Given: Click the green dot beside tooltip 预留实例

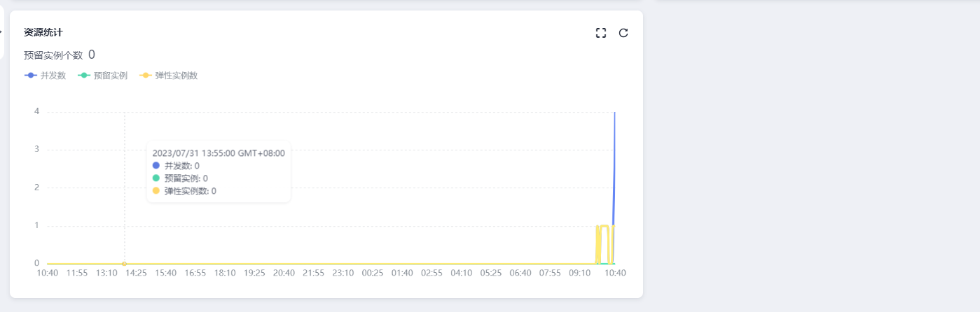Looking at the screenshot, I should point(156,178).
